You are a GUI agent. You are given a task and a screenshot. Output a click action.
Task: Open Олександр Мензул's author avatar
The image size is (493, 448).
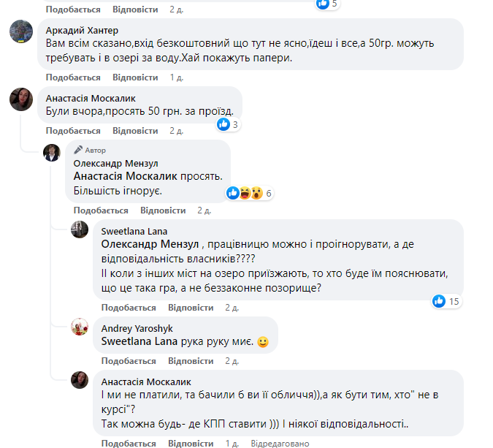click(x=52, y=153)
